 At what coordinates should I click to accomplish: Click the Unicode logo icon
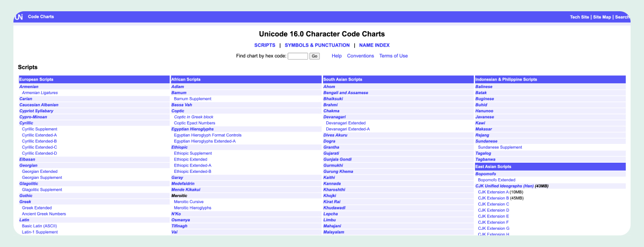tap(19, 17)
